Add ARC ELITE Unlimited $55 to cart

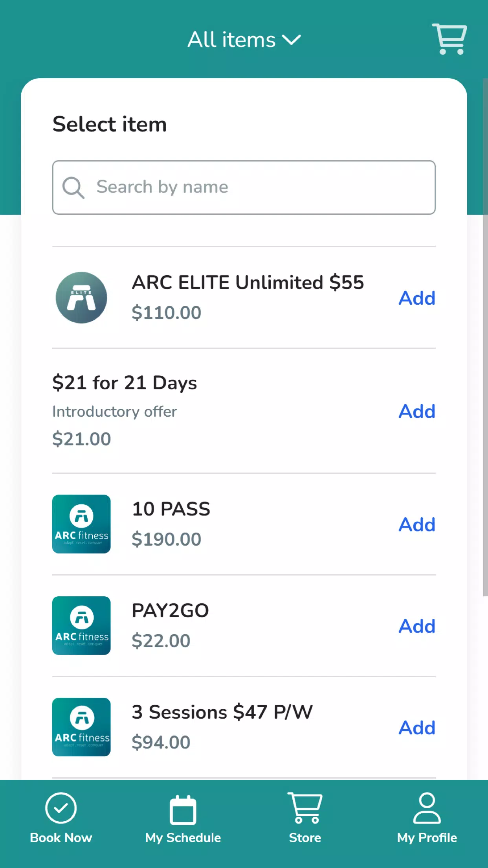[417, 298]
